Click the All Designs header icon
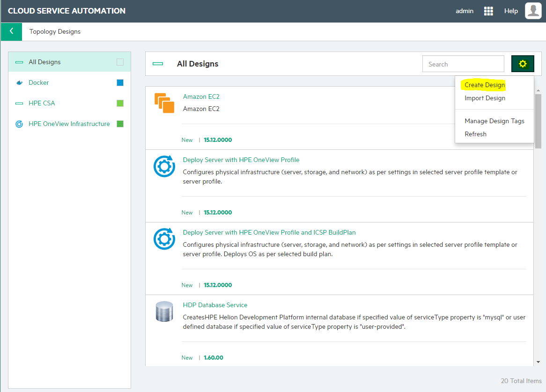The height and width of the screenshot is (392, 546). tap(158, 64)
